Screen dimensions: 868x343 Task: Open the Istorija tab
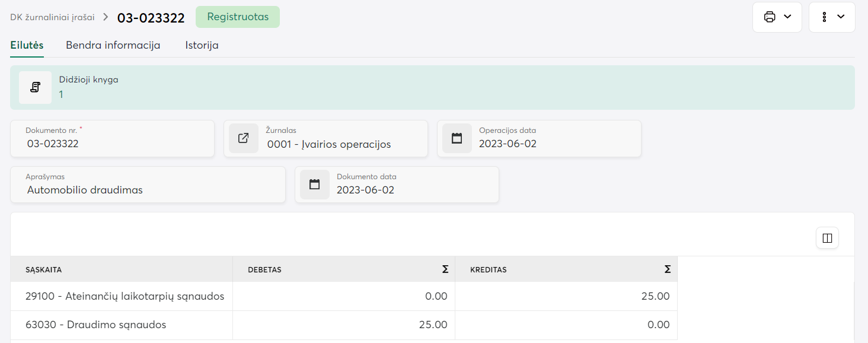point(202,45)
